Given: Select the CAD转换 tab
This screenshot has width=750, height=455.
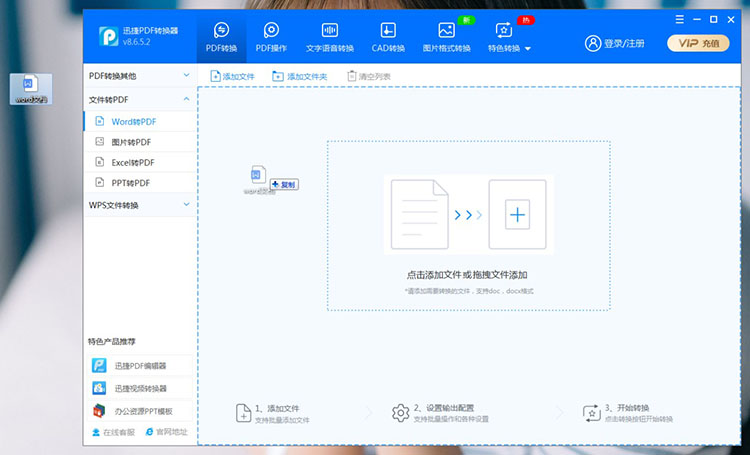Looking at the screenshot, I should [x=388, y=37].
